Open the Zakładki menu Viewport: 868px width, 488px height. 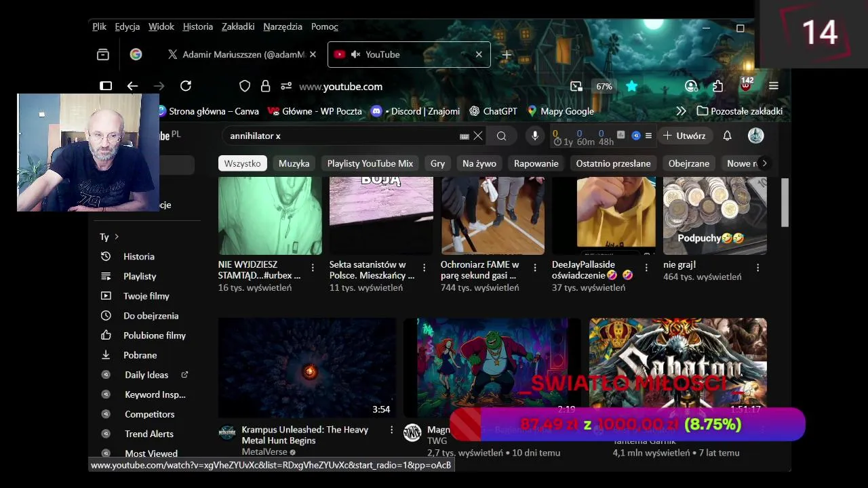[x=238, y=26]
